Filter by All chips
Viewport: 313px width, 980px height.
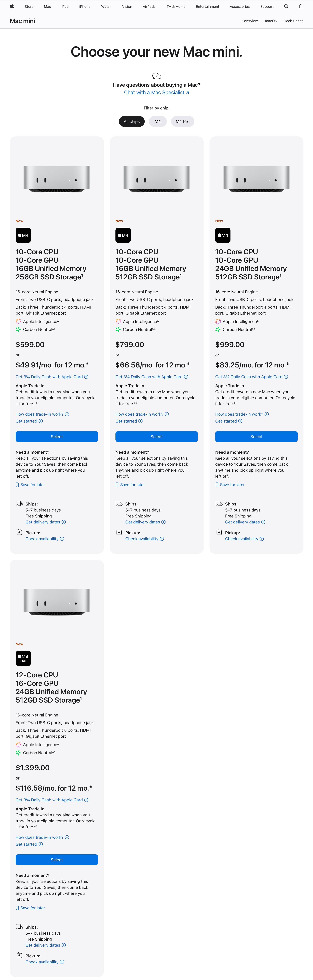[x=132, y=121]
